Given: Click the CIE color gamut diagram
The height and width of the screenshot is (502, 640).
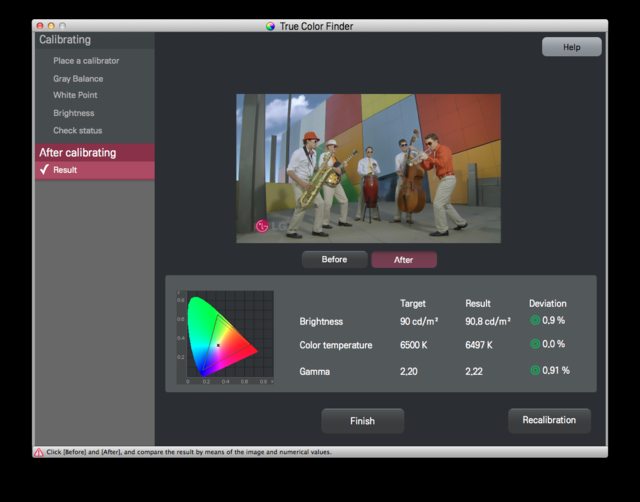Looking at the screenshot, I should point(225,337).
